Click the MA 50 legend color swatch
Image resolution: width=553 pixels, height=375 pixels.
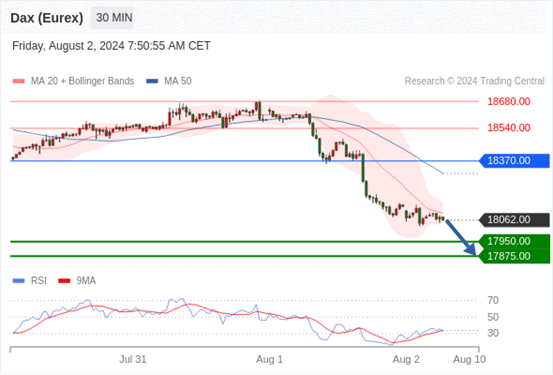click(152, 81)
